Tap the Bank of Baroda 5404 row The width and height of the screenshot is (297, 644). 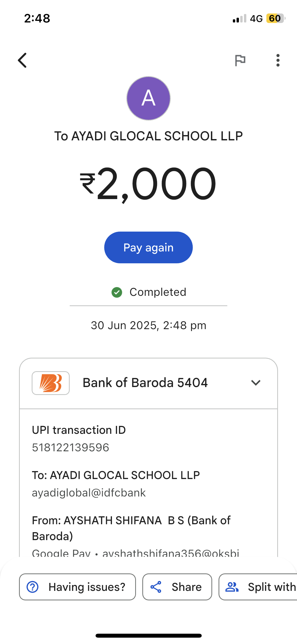click(145, 383)
